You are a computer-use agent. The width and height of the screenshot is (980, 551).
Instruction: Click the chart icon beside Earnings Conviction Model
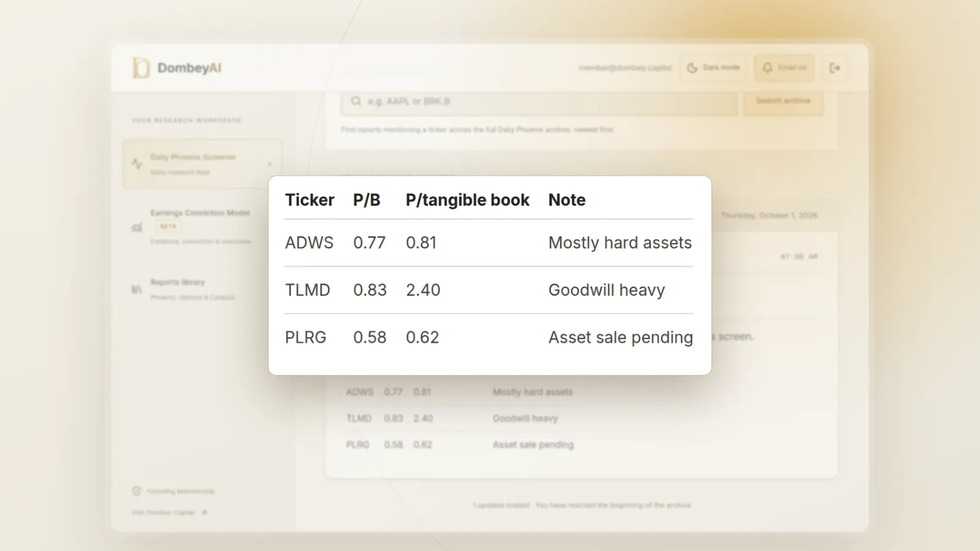pos(137,227)
